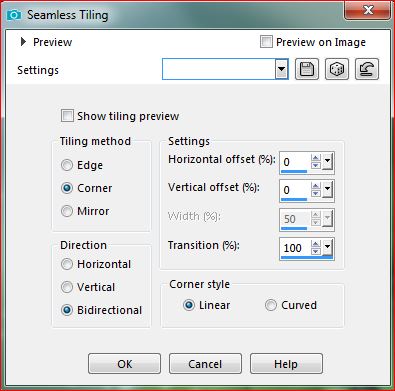Viewport: 395px width, 391px height.
Task: Decrease Vertical offset with down spinner arrow
Action: [316, 194]
